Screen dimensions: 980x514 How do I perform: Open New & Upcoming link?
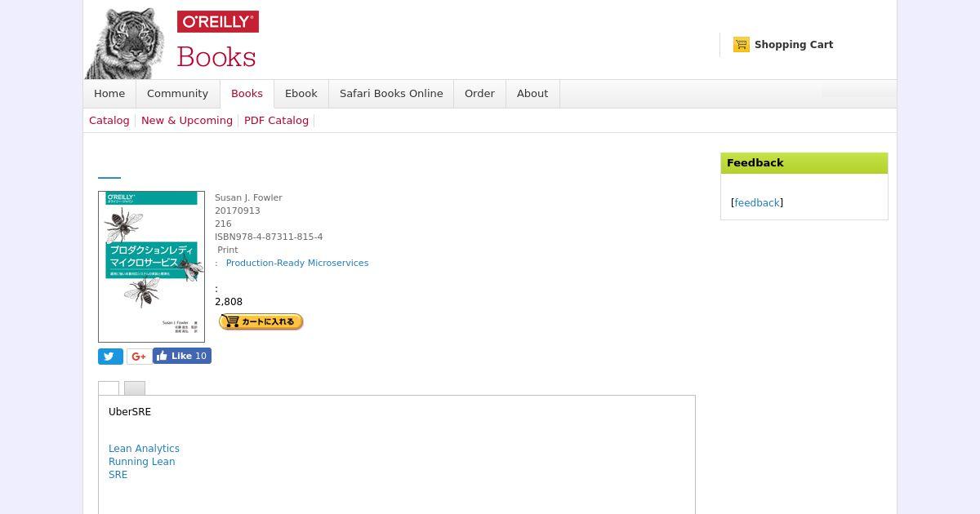point(187,121)
